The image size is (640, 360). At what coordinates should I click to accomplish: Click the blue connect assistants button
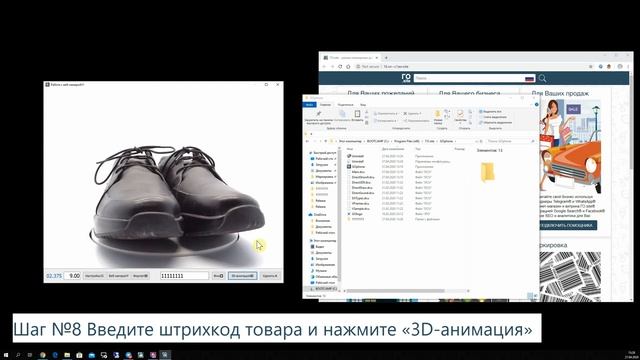(x=568, y=225)
